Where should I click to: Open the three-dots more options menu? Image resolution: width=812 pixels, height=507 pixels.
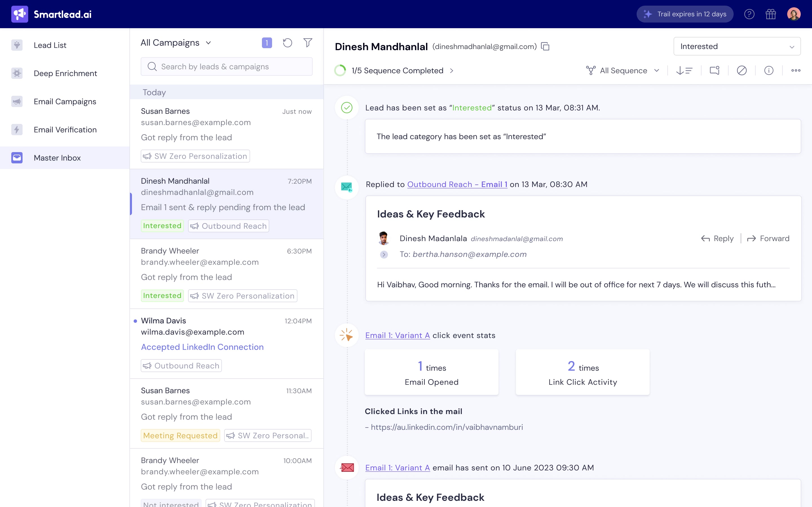pyautogui.click(x=796, y=71)
